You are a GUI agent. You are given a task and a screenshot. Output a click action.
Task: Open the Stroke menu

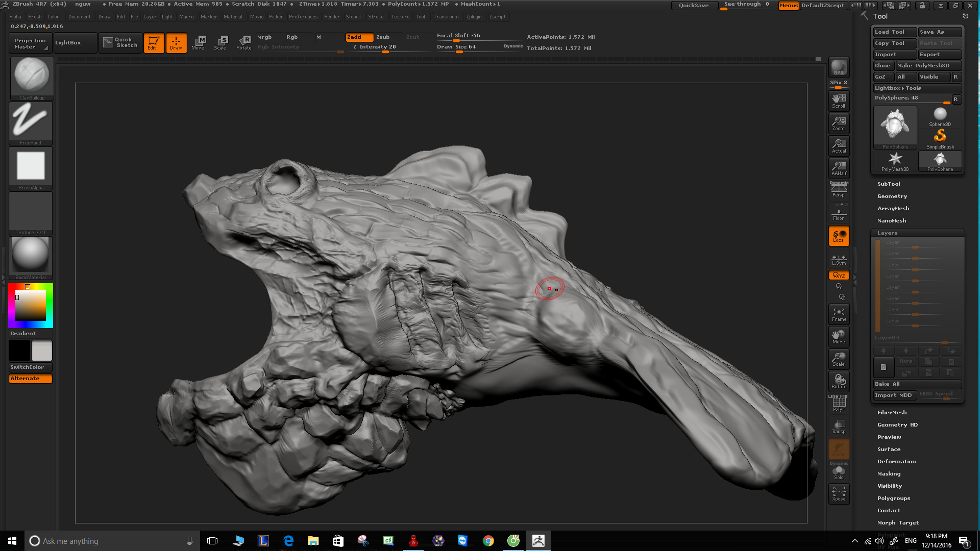[x=376, y=17]
